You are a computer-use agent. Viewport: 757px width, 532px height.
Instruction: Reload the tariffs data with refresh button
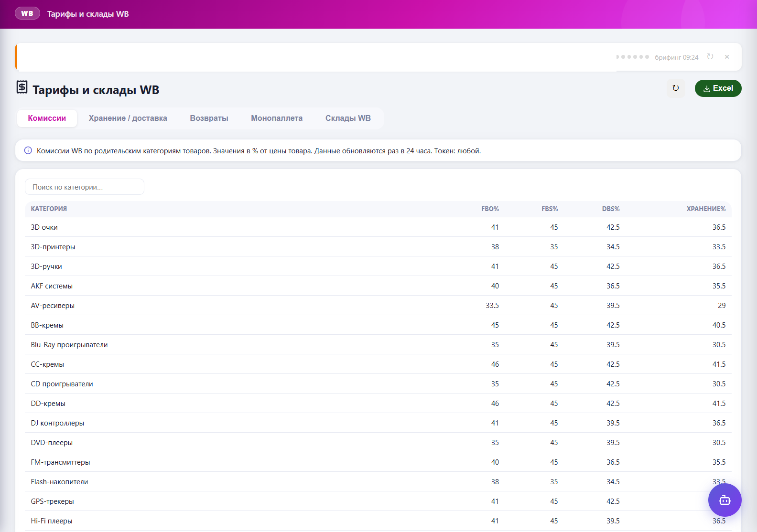coord(676,88)
